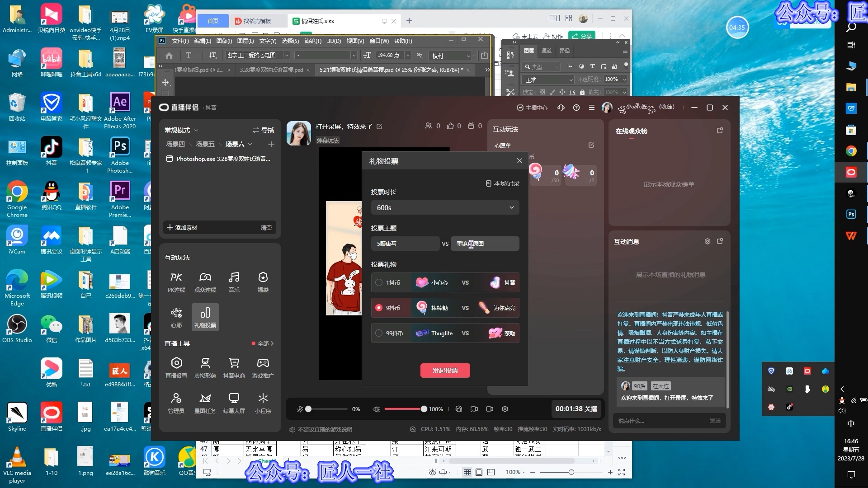Viewport: 868px width, 488px height.
Task: Select the 99抖币 radio button option
Action: (379, 333)
